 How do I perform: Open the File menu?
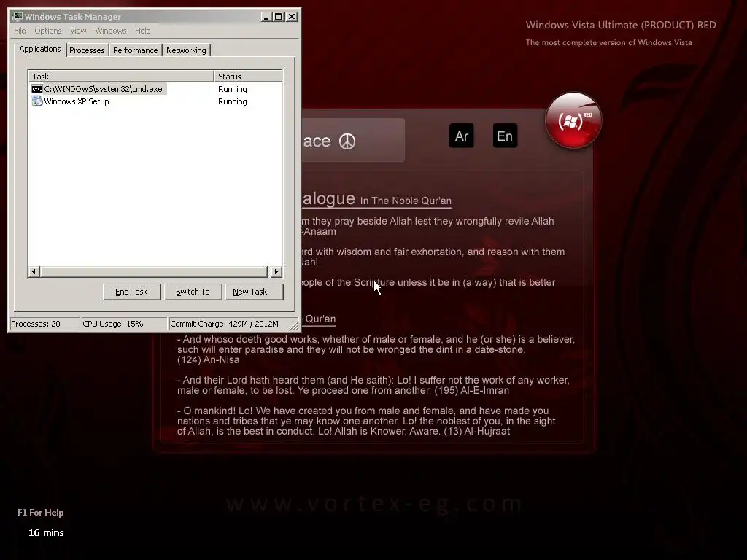point(20,31)
